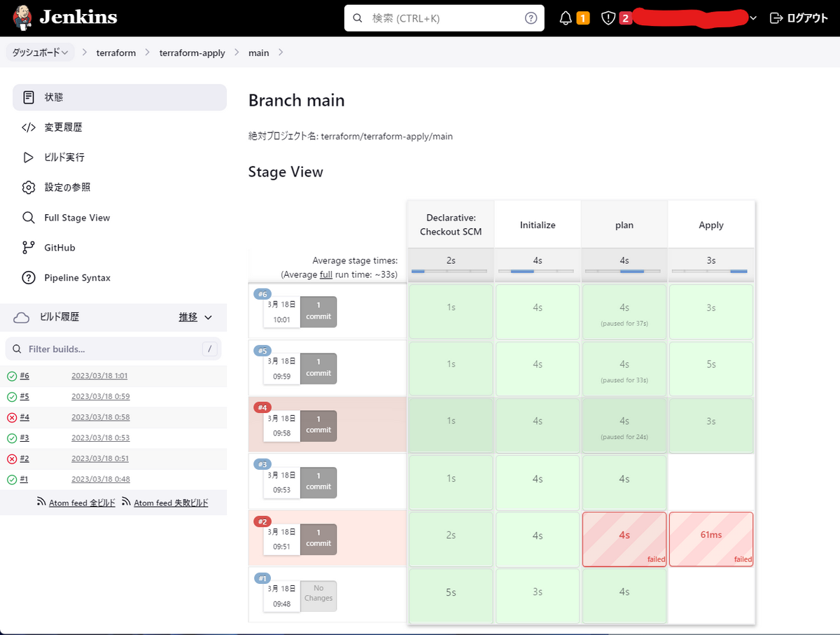Click the ビルド履歴 cloud icon
This screenshot has height=635, width=840.
coord(22,317)
